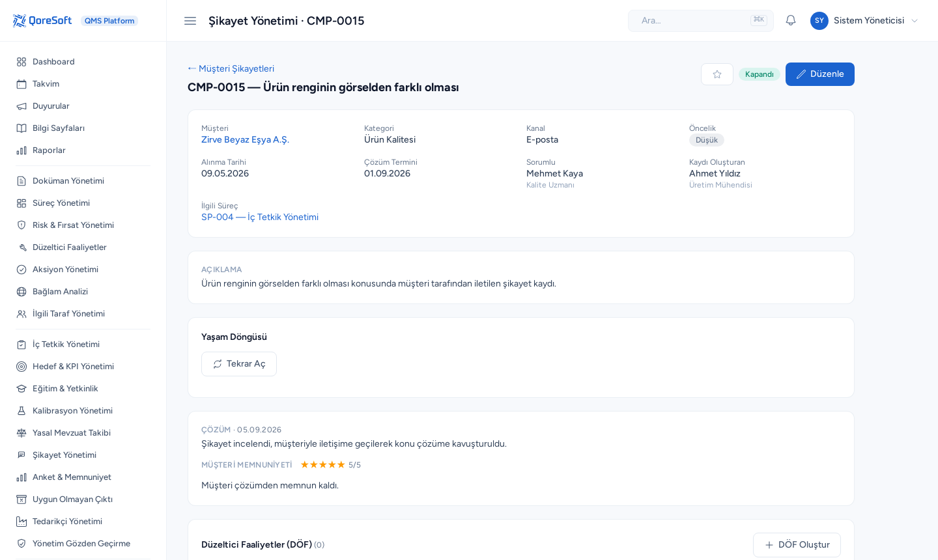The width and height of the screenshot is (938, 560).
Task: Click the Risk & Fırsat shield icon
Action: point(21,225)
